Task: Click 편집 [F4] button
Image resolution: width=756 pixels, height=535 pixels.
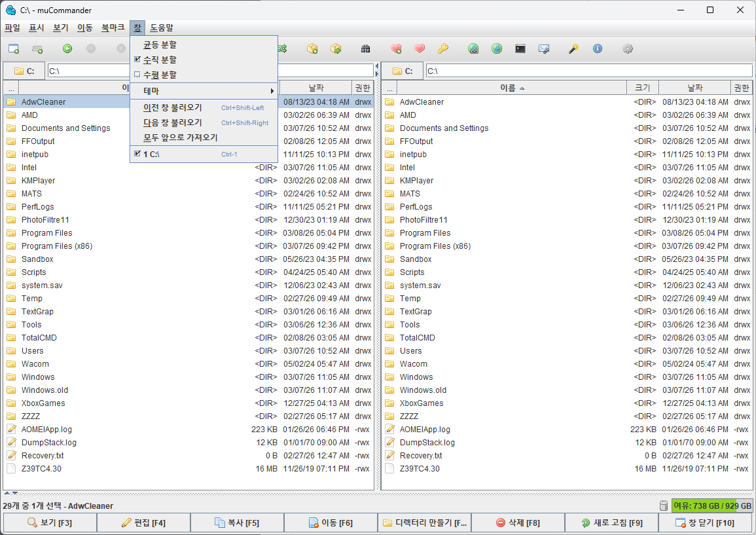Action: [x=143, y=523]
